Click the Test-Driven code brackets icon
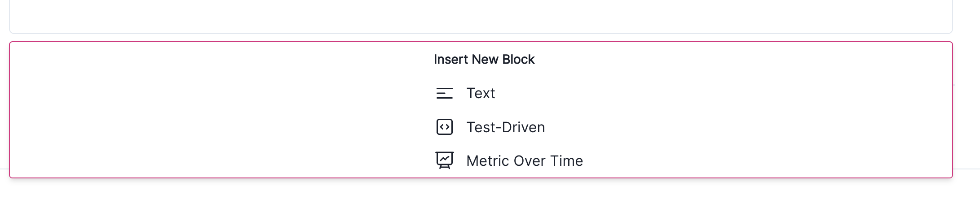The width and height of the screenshot is (980, 199). [x=444, y=127]
